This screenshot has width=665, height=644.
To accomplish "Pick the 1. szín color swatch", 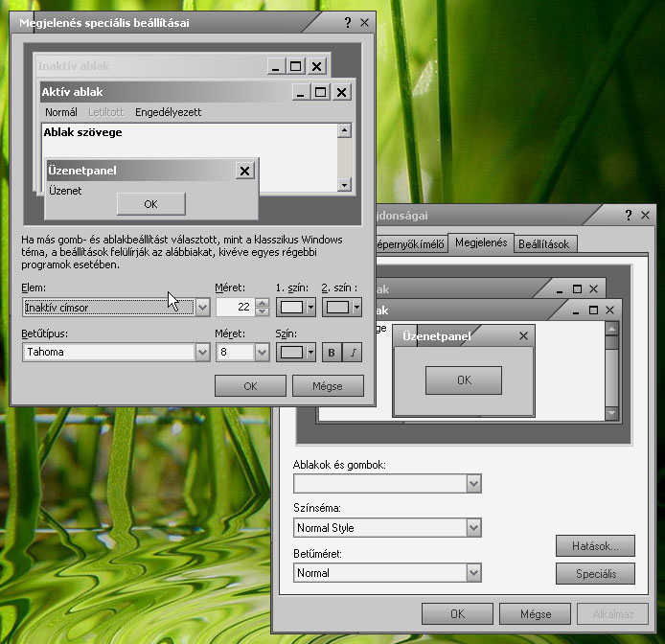I will click(294, 308).
